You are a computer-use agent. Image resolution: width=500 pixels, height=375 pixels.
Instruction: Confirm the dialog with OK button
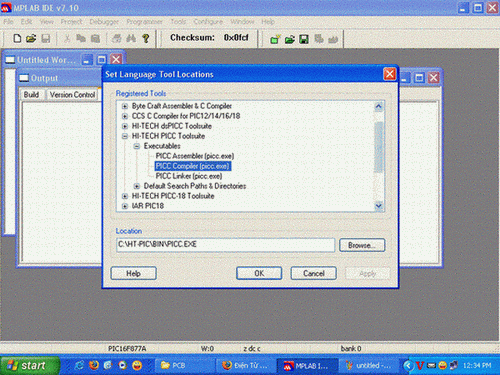coord(259,273)
